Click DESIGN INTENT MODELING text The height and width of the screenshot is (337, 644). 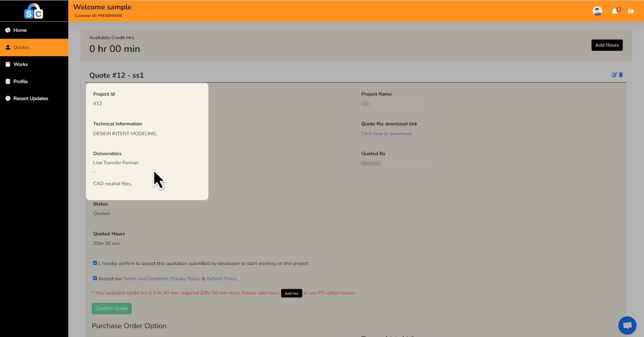(x=125, y=134)
